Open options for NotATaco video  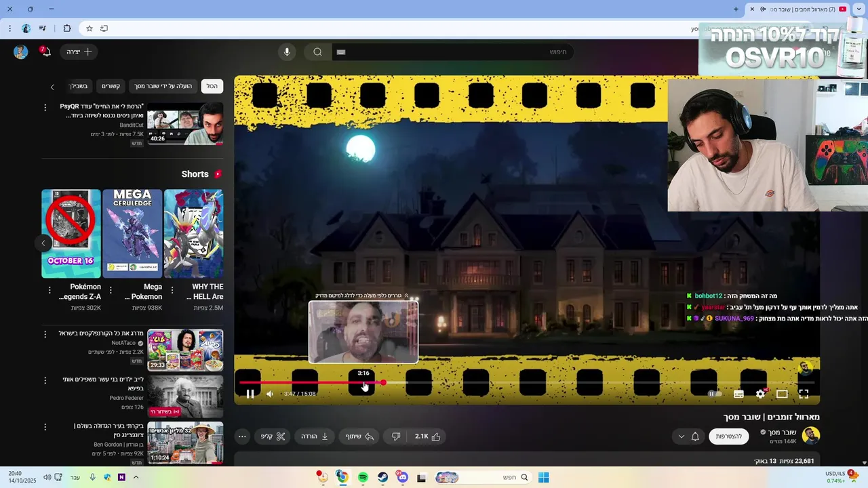(45, 334)
